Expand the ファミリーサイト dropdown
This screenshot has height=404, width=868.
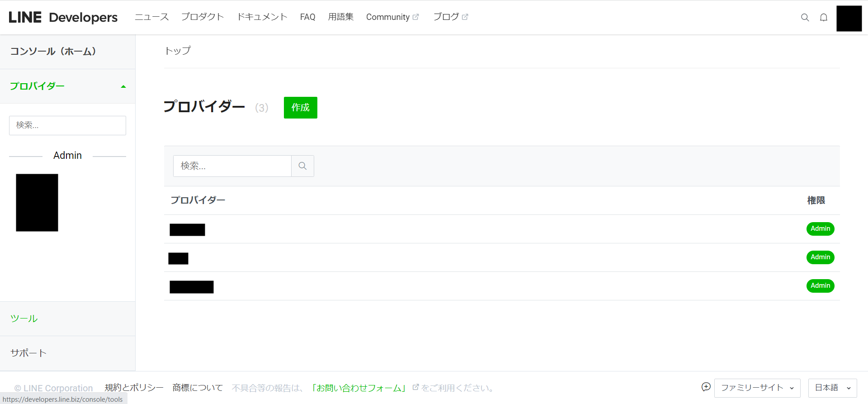757,388
